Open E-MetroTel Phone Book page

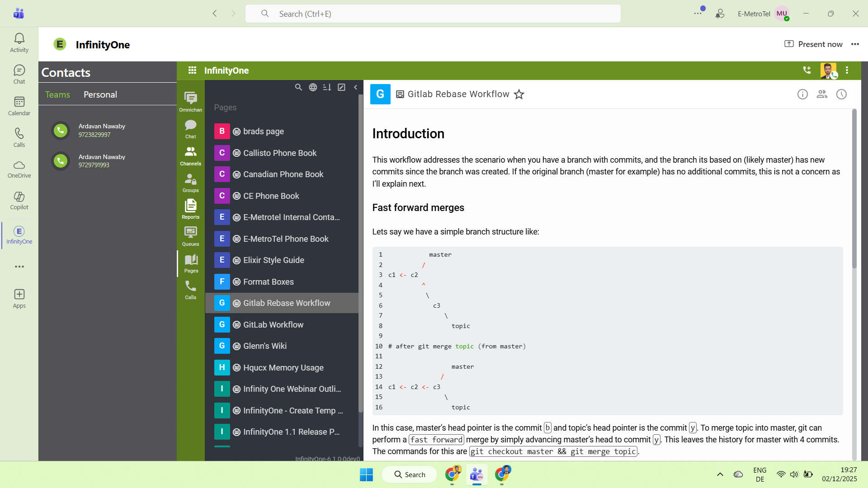pos(282,239)
